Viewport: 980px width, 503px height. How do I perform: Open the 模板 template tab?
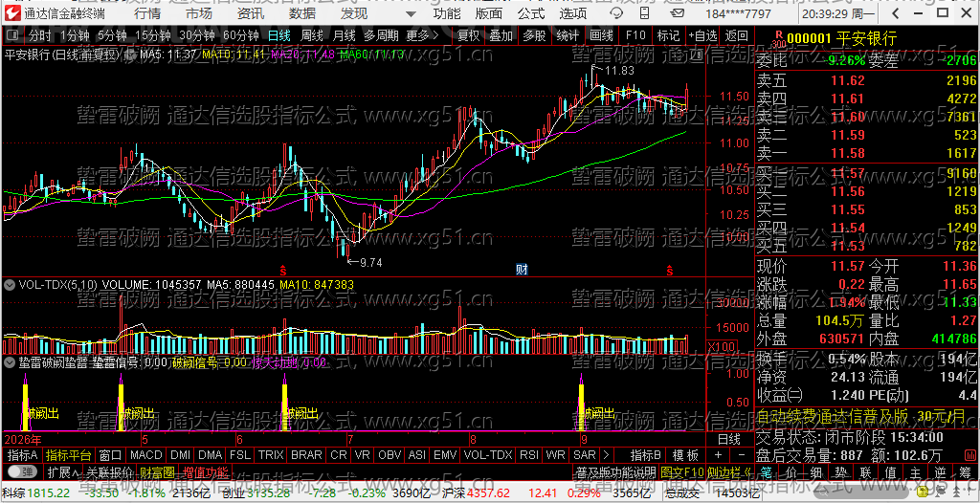[685, 454]
